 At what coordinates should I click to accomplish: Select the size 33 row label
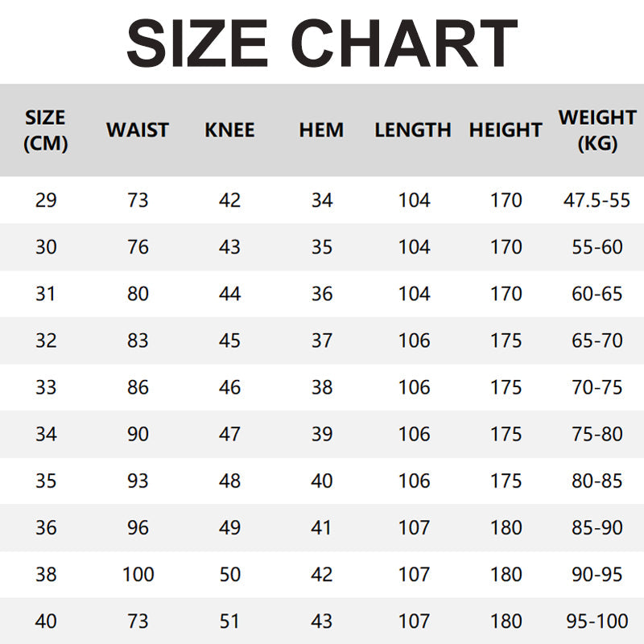[46, 387]
